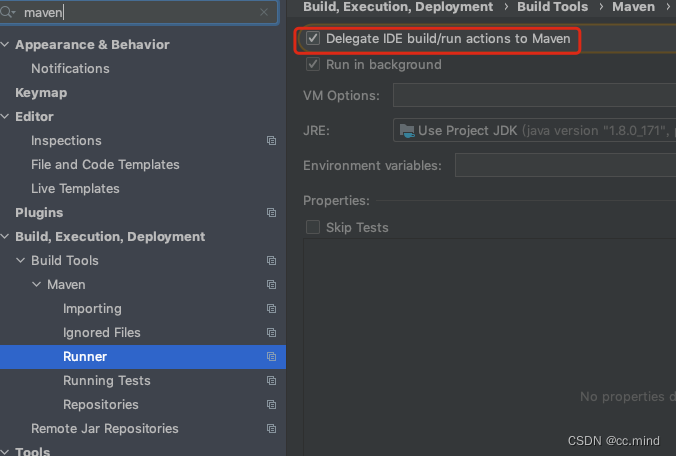
Task: Open the Running Tests settings page
Action: pos(106,381)
